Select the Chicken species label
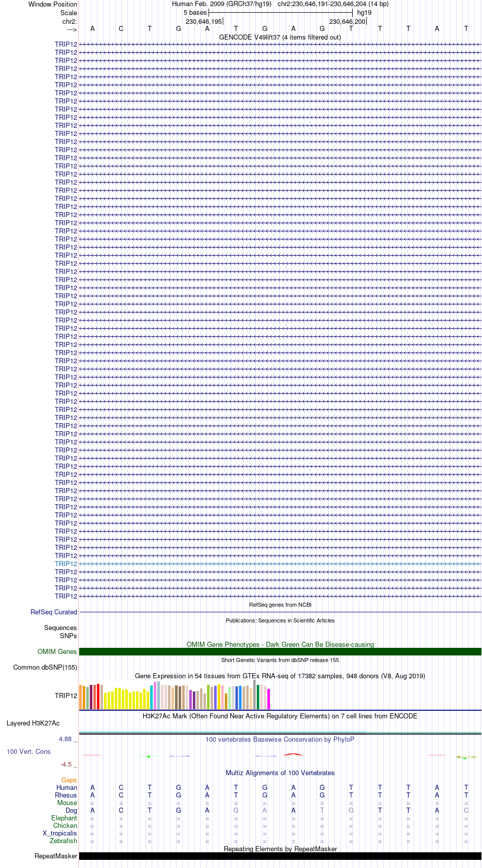Image resolution: width=482 pixels, height=868 pixels. pyautogui.click(x=65, y=825)
